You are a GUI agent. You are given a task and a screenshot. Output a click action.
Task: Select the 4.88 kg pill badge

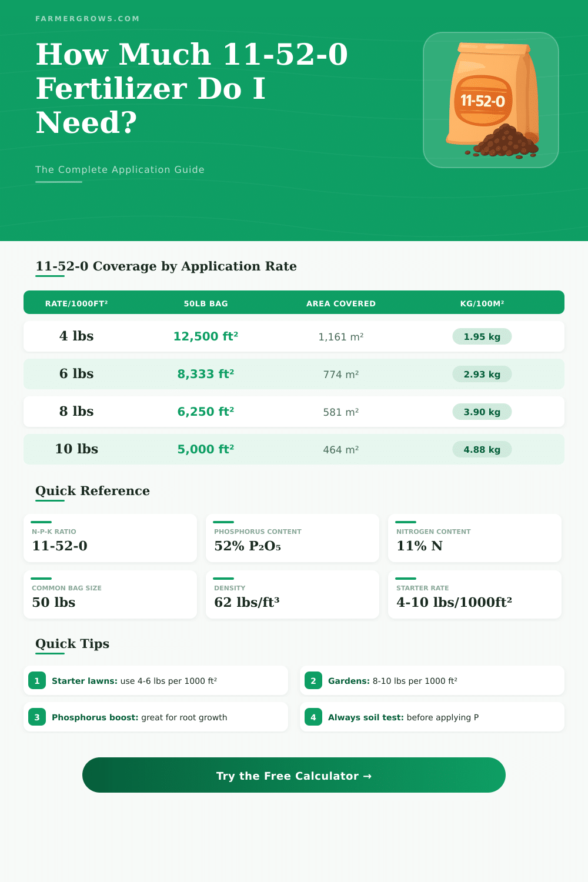(x=482, y=449)
